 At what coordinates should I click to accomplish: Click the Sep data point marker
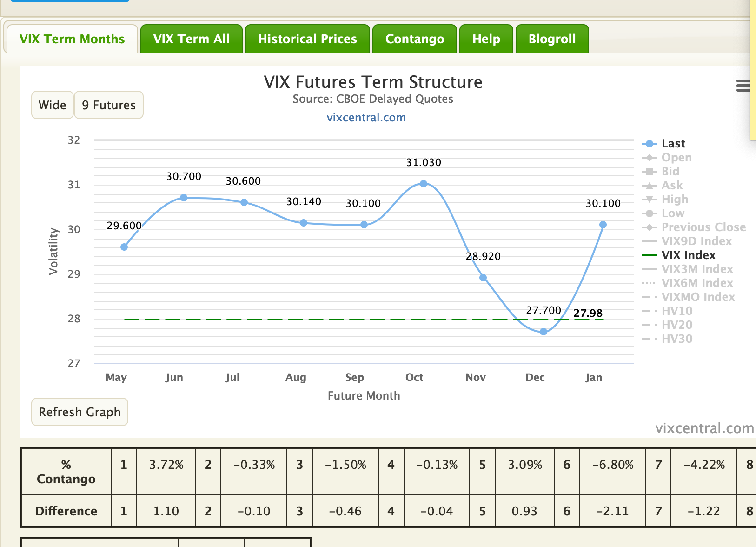point(364,225)
